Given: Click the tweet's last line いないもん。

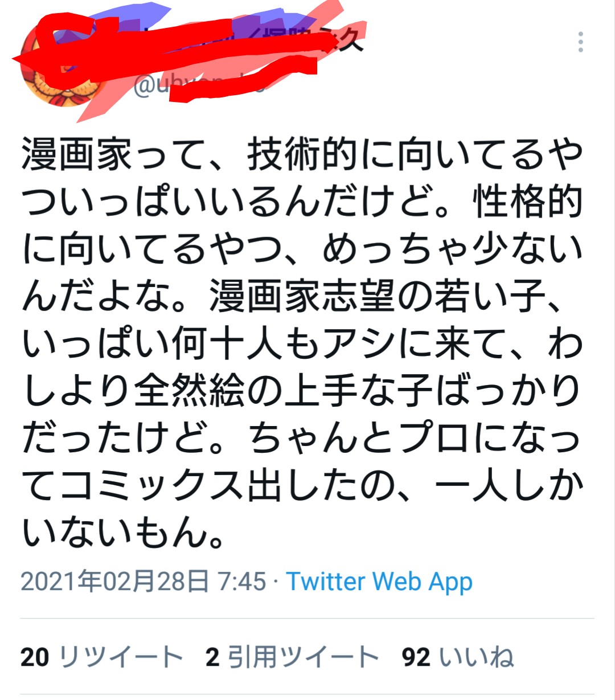Looking at the screenshot, I should click(x=124, y=533).
